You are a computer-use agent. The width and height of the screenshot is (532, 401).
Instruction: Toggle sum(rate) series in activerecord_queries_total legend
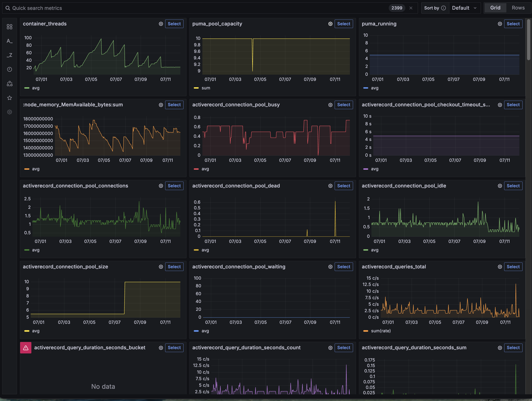tap(380, 331)
